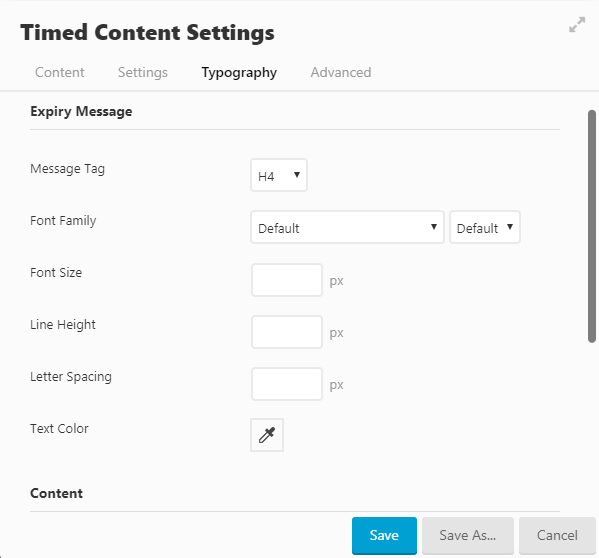The image size is (599, 558).
Task: Select the Typography tab
Action: [239, 72]
